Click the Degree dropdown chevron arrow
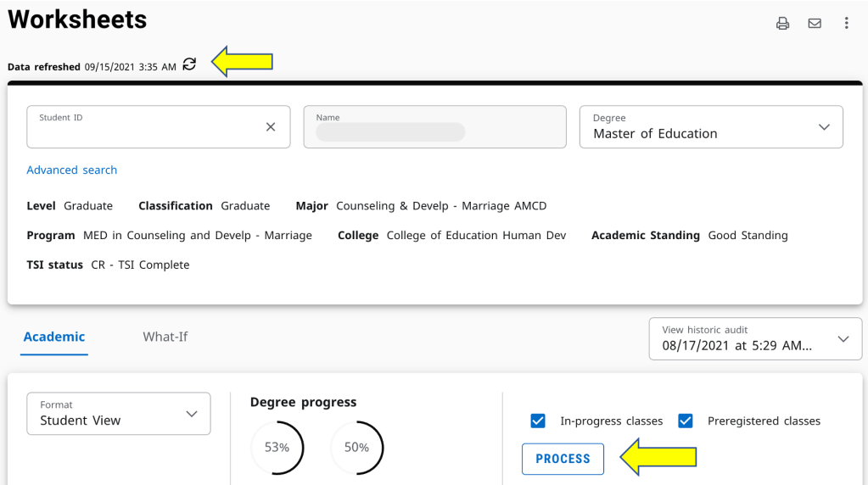Image resolution: width=868 pixels, height=485 pixels. 824,127
